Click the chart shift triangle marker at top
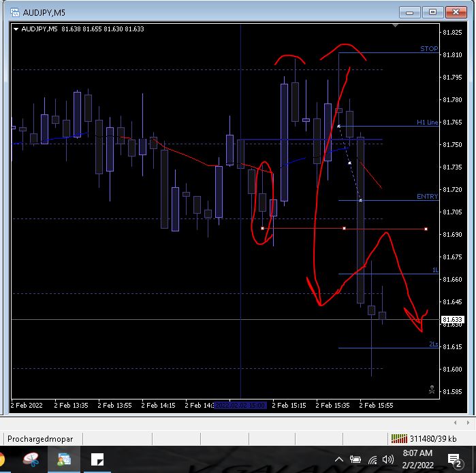The height and width of the screenshot is (473, 476). pyautogui.click(x=395, y=26)
